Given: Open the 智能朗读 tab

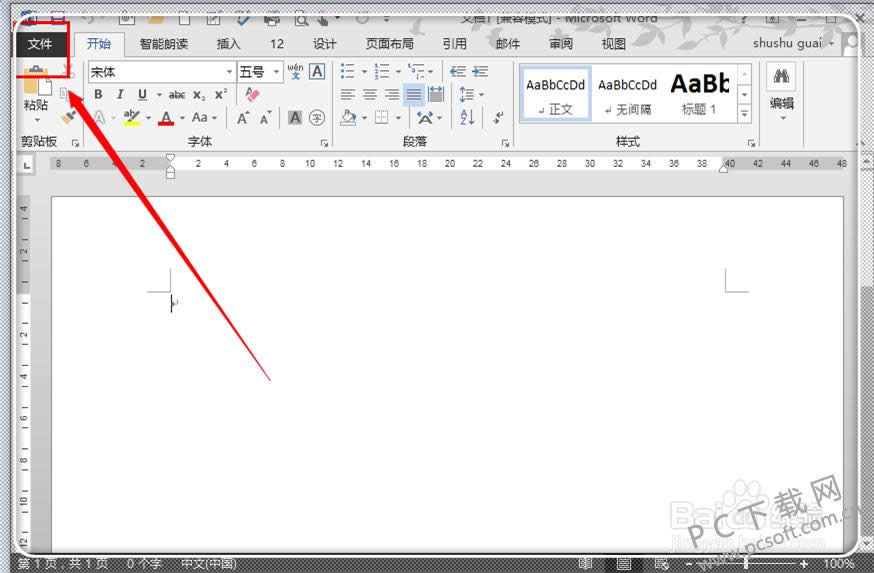Looking at the screenshot, I should coord(163,43).
